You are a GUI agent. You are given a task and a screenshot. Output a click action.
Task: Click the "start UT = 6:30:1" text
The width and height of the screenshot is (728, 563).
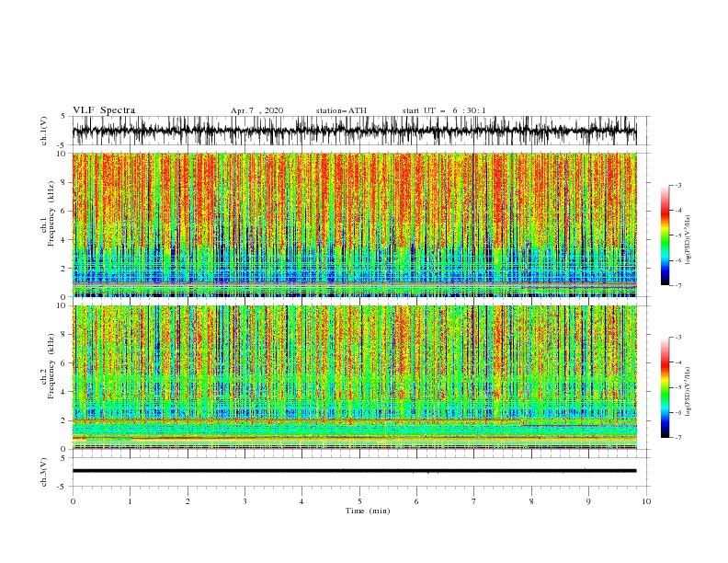(444, 110)
